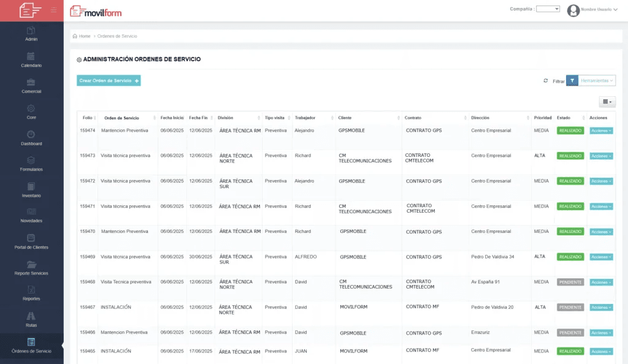Click the movilform brand logo
Screen dimensions: 628x364
96,11
